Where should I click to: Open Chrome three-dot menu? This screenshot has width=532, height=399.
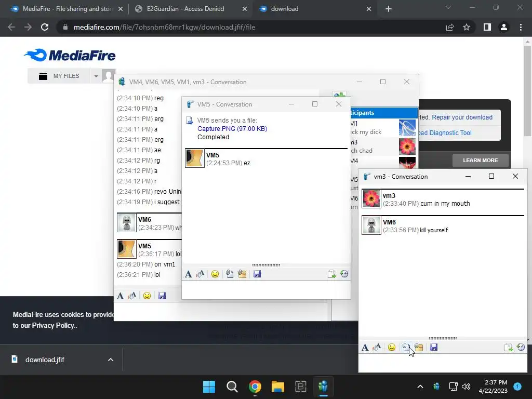pos(521,27)
